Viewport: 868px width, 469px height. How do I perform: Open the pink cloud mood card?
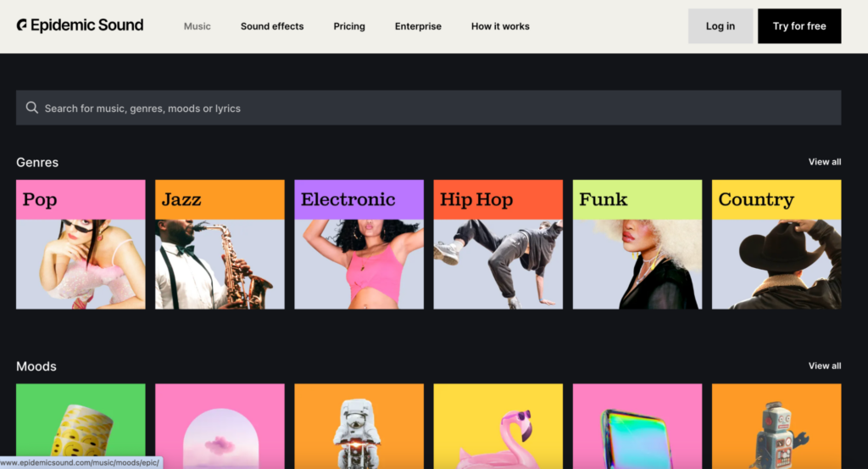(220, 427)
